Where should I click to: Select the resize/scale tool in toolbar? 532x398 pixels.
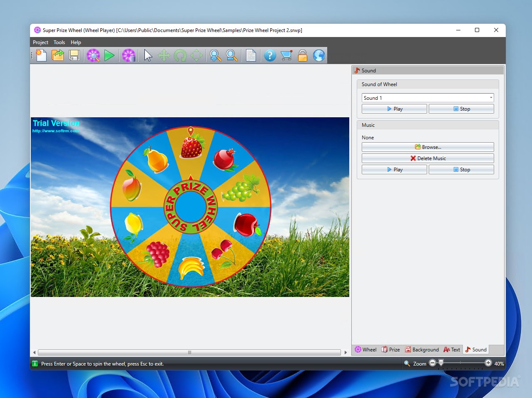coord(196,55)
